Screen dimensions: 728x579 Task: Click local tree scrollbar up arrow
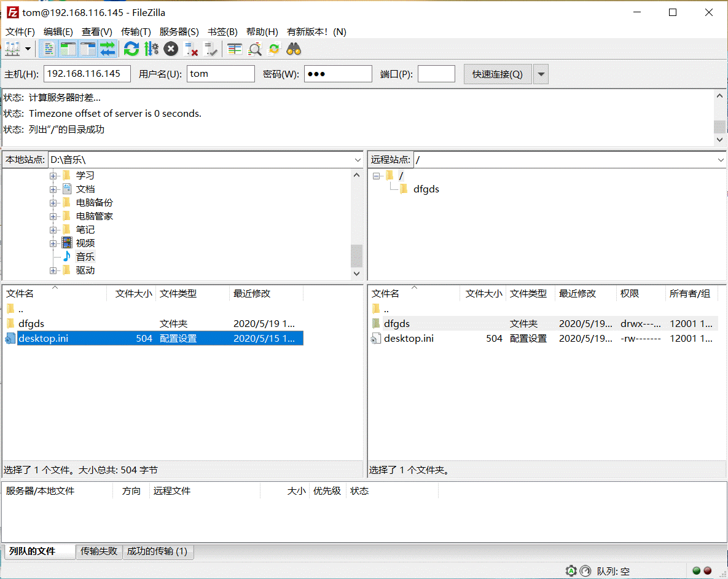coord(356,175)
